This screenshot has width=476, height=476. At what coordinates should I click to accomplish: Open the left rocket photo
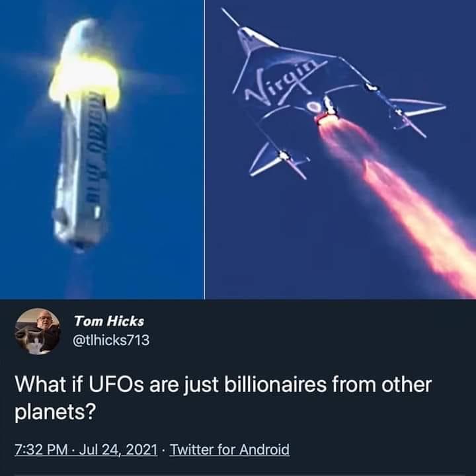click(x=102, y=149)
